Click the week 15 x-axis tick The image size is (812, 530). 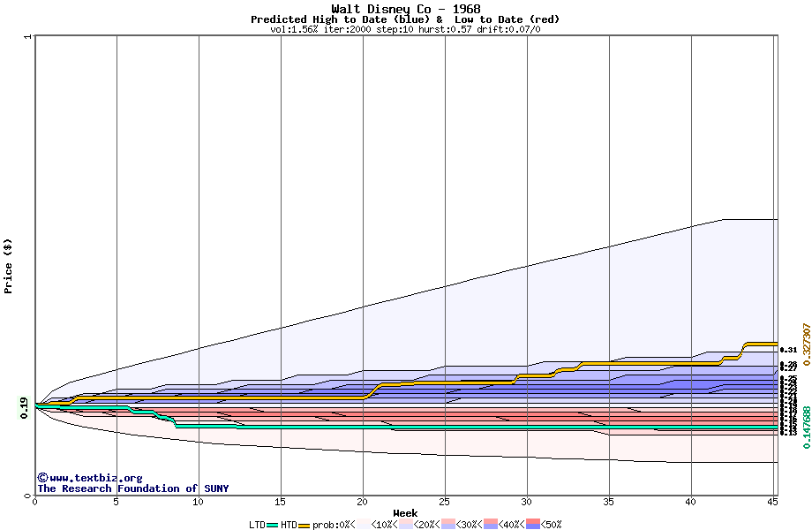coord(280,502)
